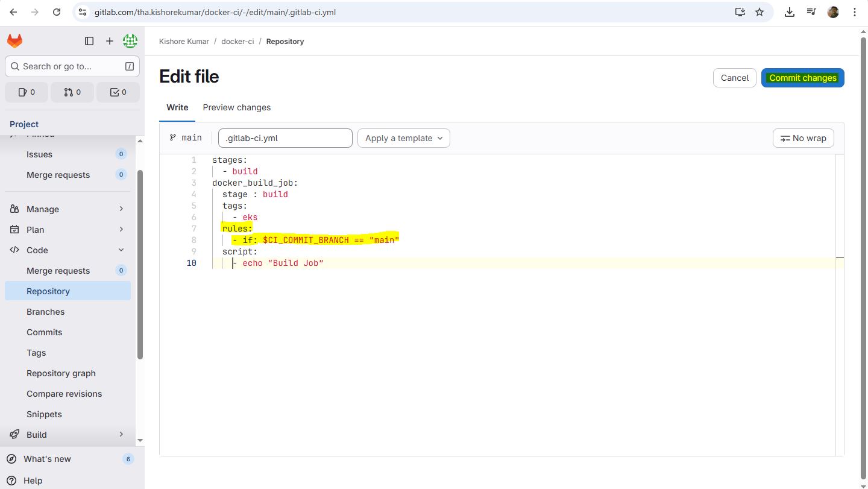Screen dimensions: 868x489
Task: Click the plus create-new icon
Action: (x=110, y=41)
